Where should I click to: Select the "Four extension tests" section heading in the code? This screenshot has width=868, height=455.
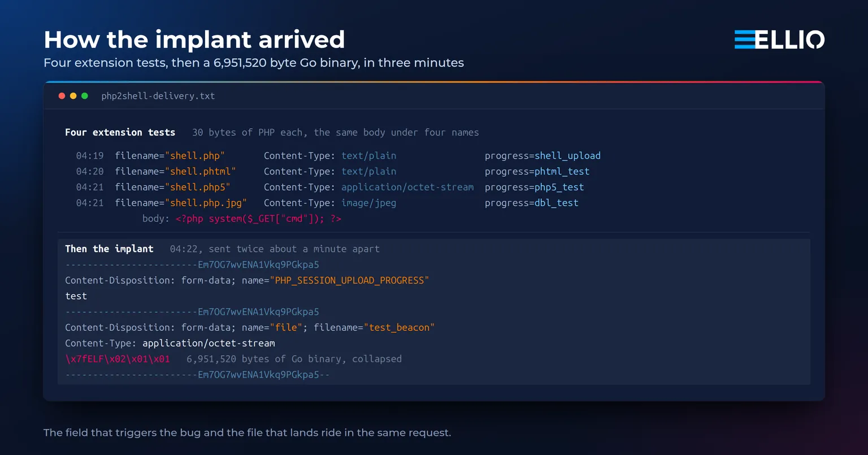120,132
